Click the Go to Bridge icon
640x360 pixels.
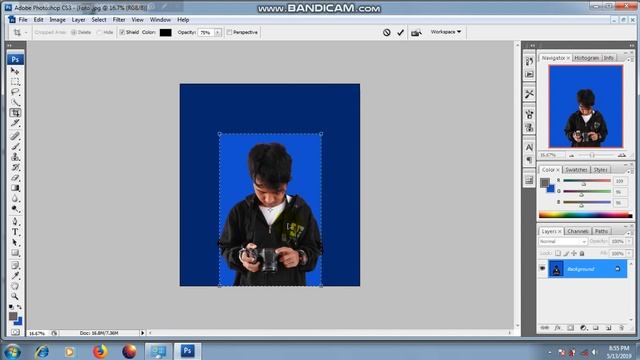(416, 33)
